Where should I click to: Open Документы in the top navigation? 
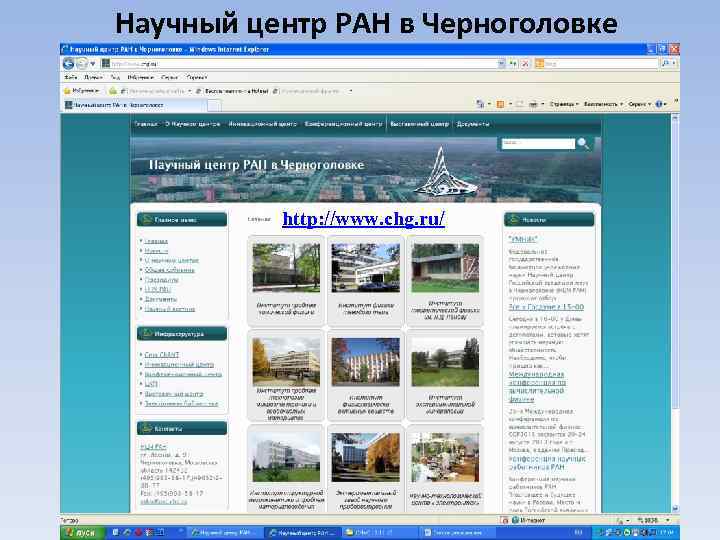473,124
